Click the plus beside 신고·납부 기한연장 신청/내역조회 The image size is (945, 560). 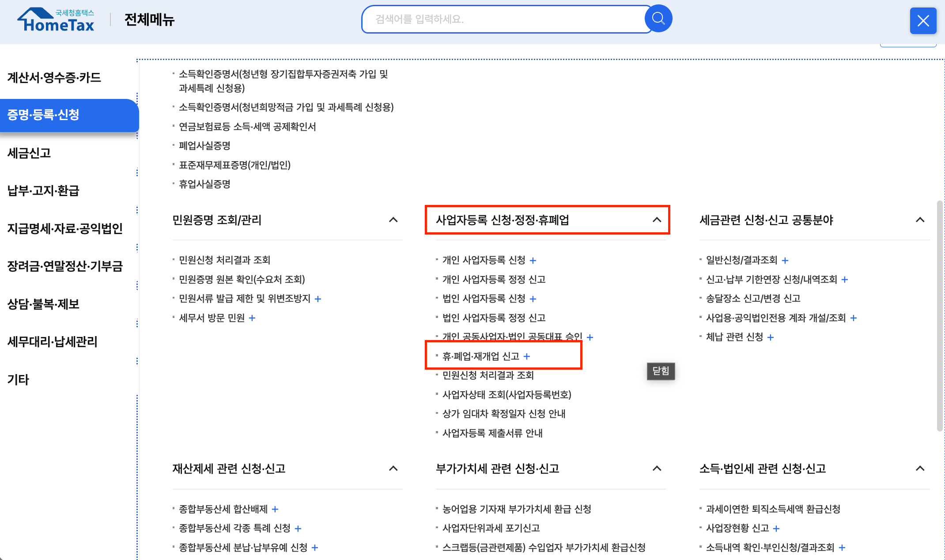pyautogui.click(x=844, y=279)
